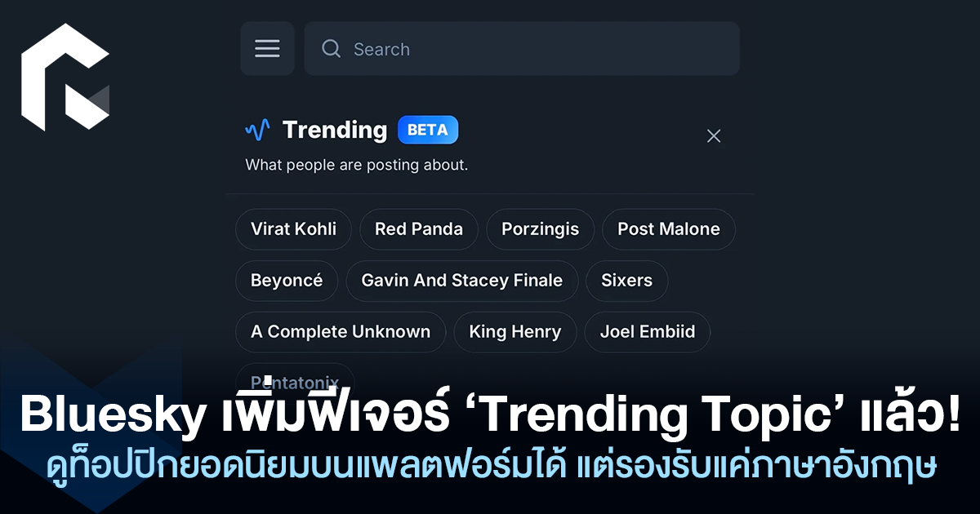Screen dimensions: 980x514
Task: Click the Trending heading
Action: click(x=335, y=130)
